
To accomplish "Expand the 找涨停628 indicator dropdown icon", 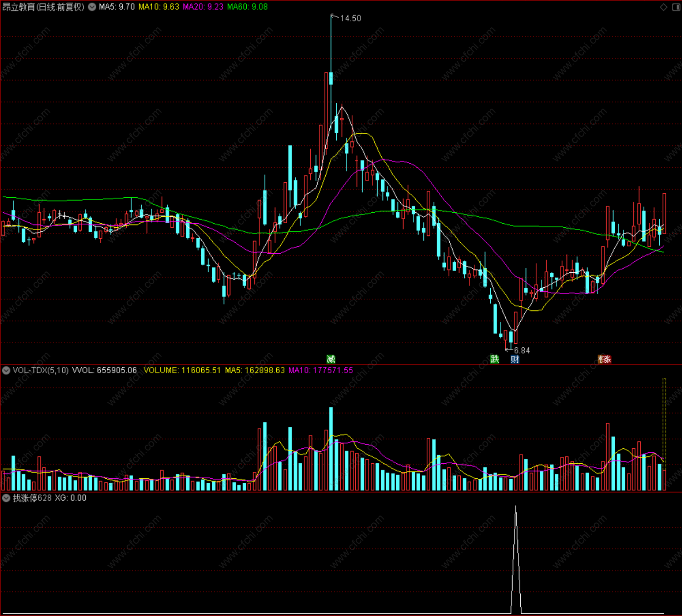I will pos(6,498).
